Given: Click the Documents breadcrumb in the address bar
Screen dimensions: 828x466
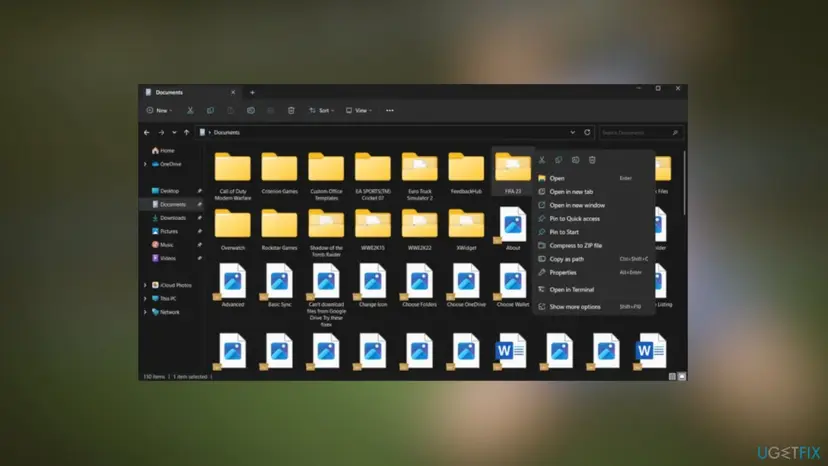Looking at the screenshot, I should [227, 133].
